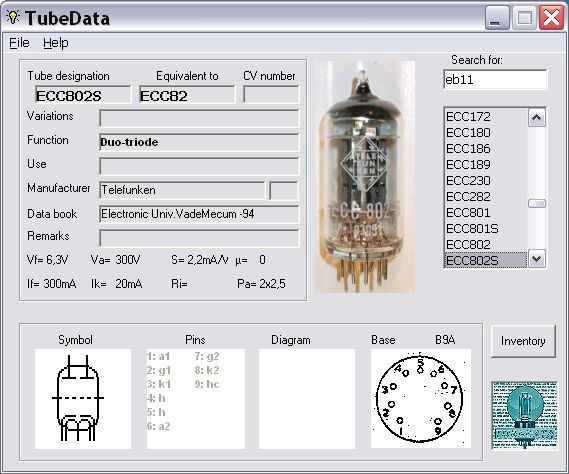This screenshot has height=474, width=569.
Task: Open the File menu
Action: pos(19,43)
